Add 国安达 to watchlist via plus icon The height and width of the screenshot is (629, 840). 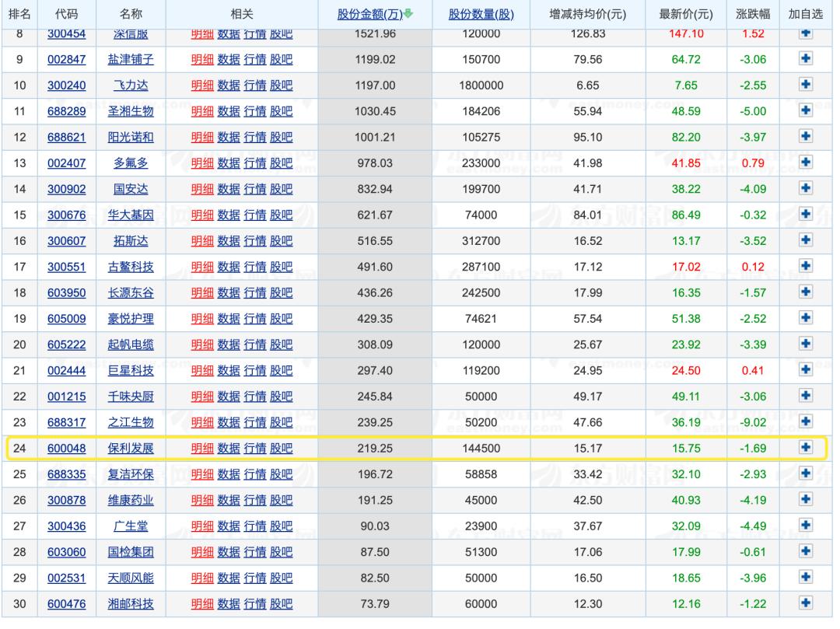(x=805, y=188)
